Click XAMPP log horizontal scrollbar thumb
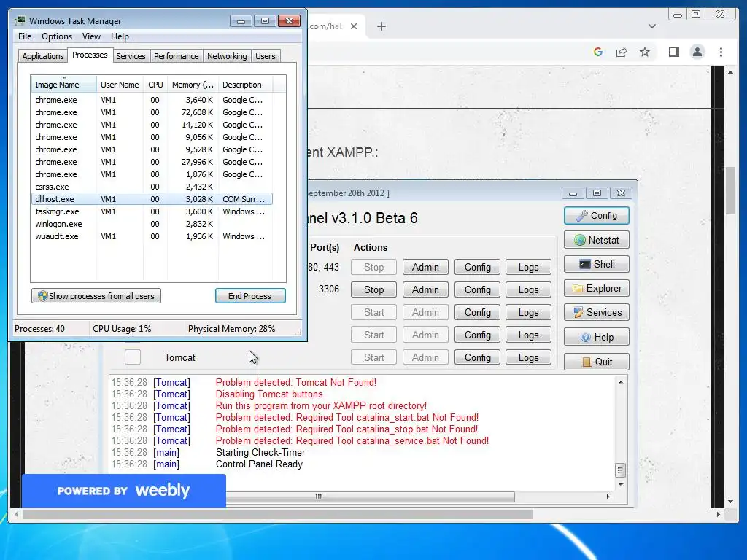Image resolution: width=747 pixels, height=560 pixels. point(370,497)
